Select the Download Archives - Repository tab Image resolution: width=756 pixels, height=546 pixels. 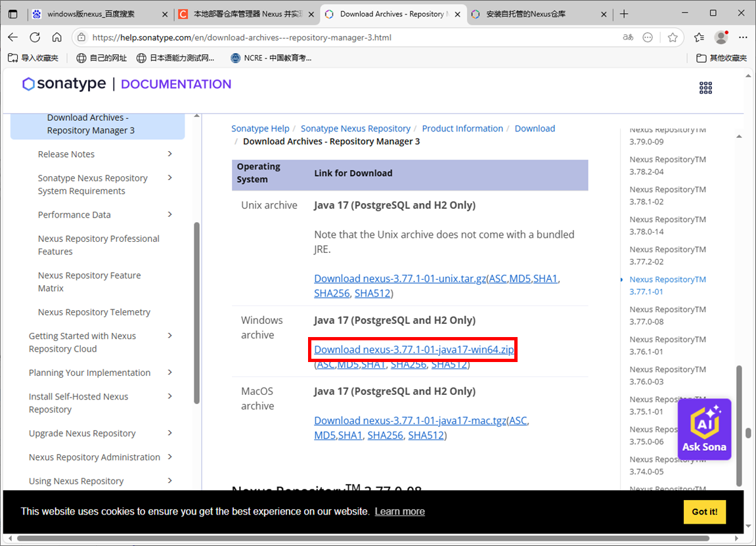[x=394, y=14]
